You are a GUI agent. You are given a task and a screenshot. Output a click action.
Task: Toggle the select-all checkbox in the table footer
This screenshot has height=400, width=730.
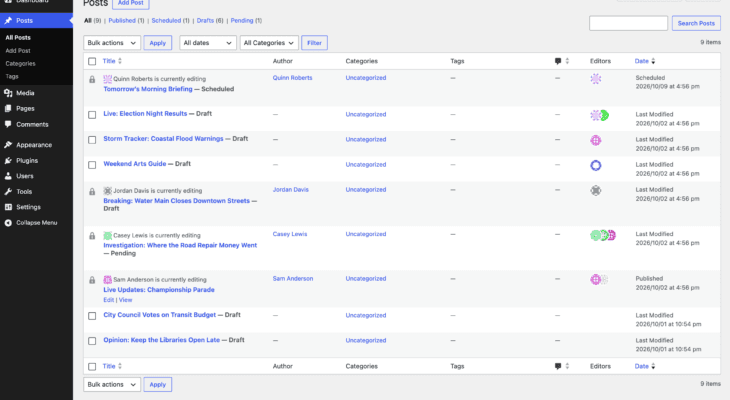92,366
